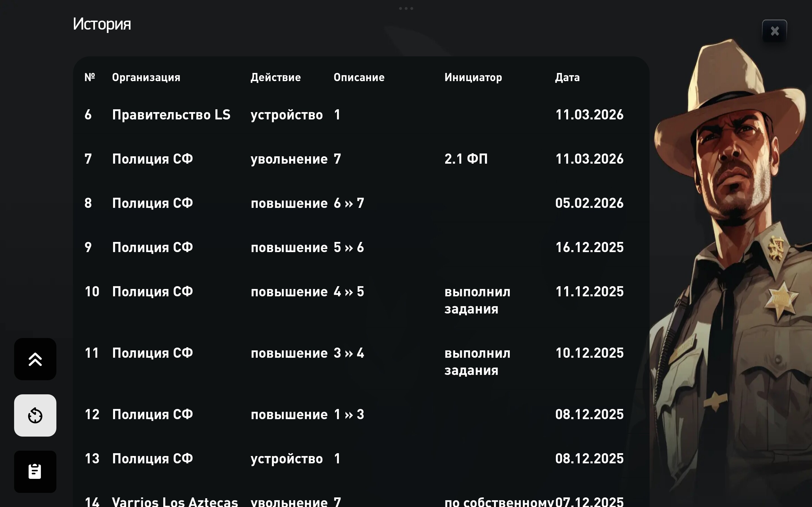Image resolution: width=812 pixels, height=507 pixels.
Task: Select row 10 выполнил задания initiator
Action: pyautogui.click(x=477, y=300)
